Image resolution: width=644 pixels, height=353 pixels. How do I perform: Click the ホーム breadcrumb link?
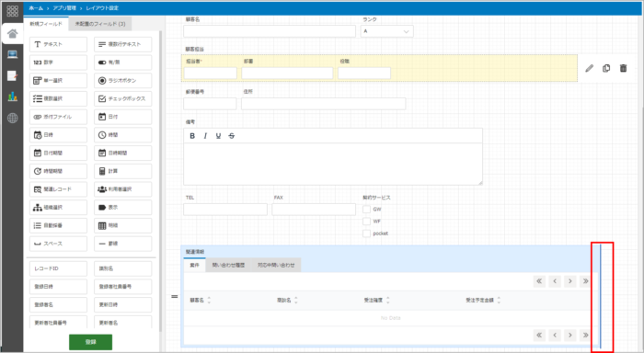click(36, 8)
